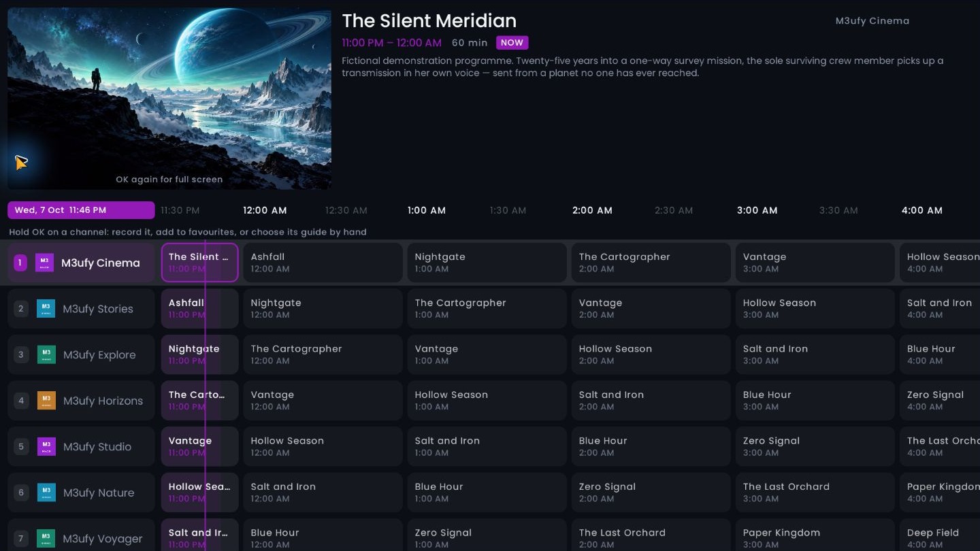Select the M3ufy Explore channel name
This screenshot has height=551, width=980.
pyautogui.click(x=99, y=354)
